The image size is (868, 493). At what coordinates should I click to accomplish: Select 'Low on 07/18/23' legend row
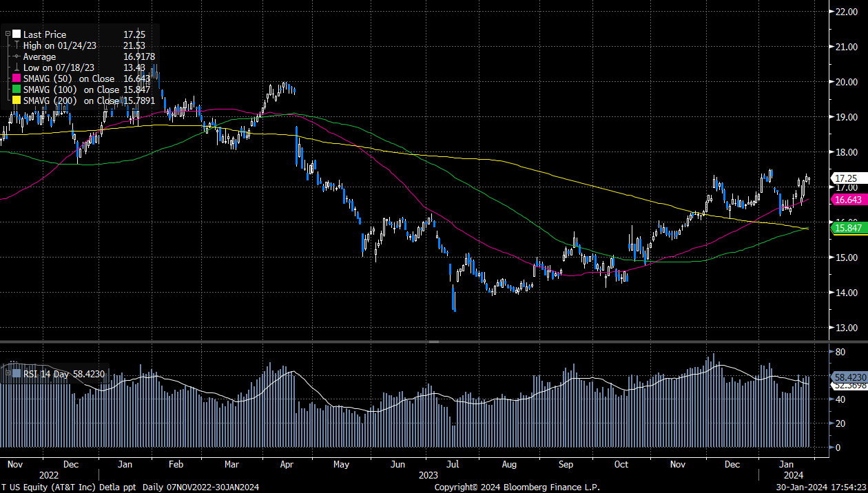(58, 67)
